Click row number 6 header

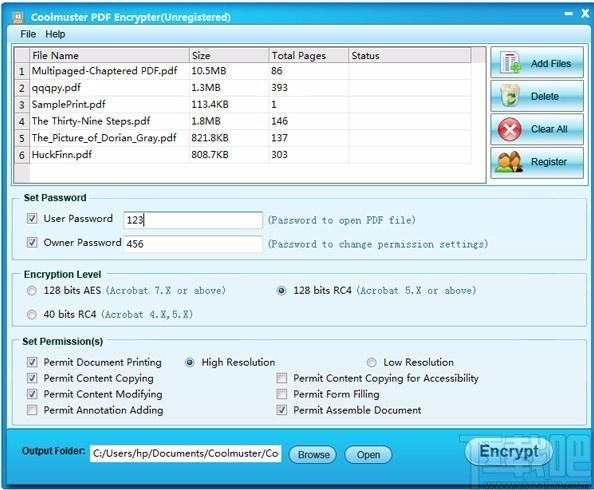pyautogui.click(x=22, y=155)
